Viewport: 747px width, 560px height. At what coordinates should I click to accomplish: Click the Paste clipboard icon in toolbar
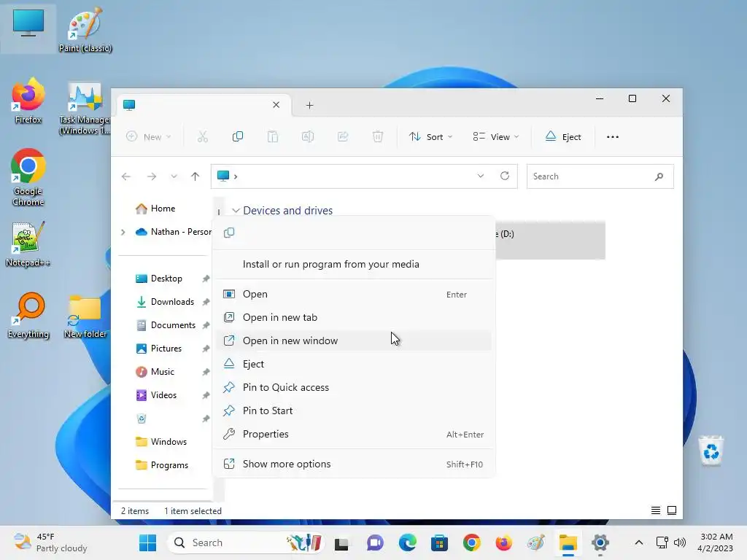[273, 137]
